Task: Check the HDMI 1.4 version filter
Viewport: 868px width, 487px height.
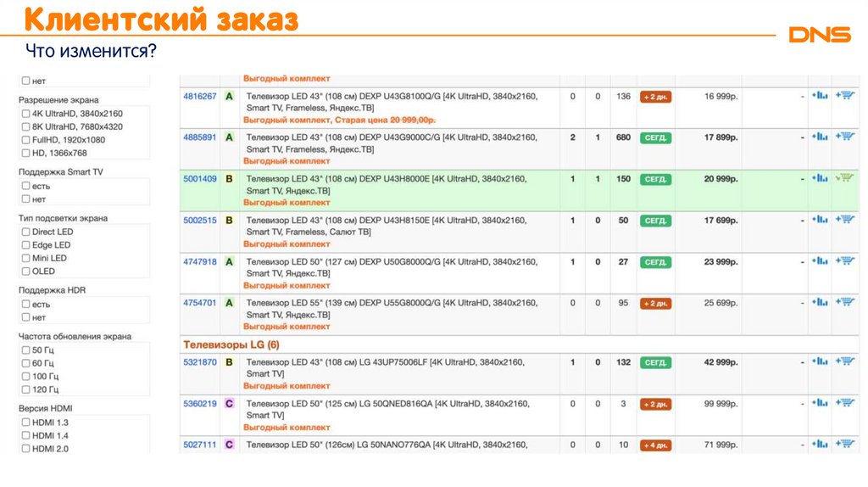Action: coord(25,435)
